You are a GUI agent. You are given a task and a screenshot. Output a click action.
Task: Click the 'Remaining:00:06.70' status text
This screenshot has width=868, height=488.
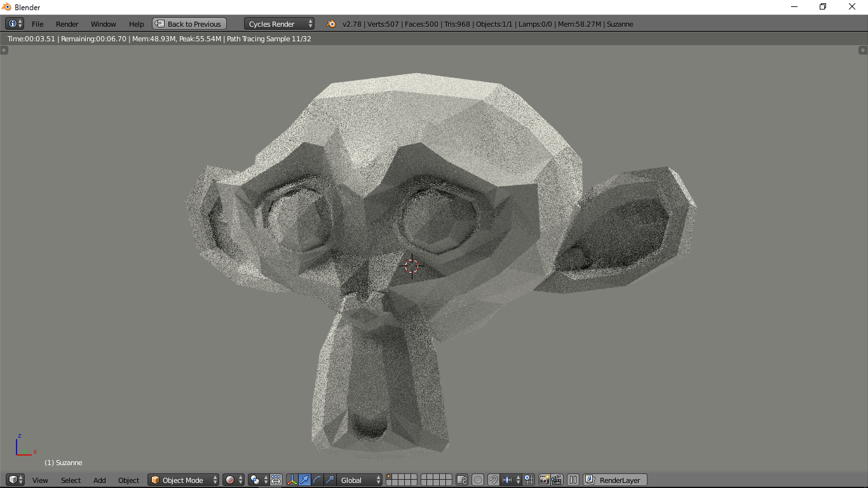coord(93,39)
